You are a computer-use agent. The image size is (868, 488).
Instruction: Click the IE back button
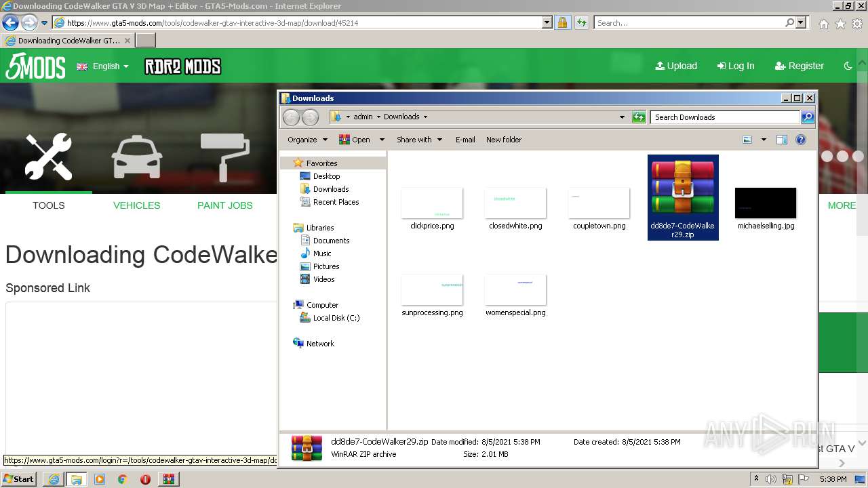[x=10, y=22]
